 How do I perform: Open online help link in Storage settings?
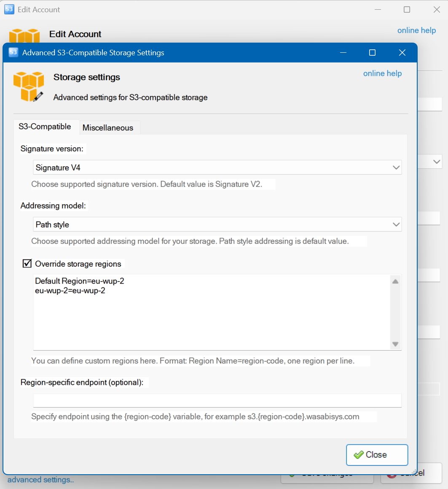[382, 73]
